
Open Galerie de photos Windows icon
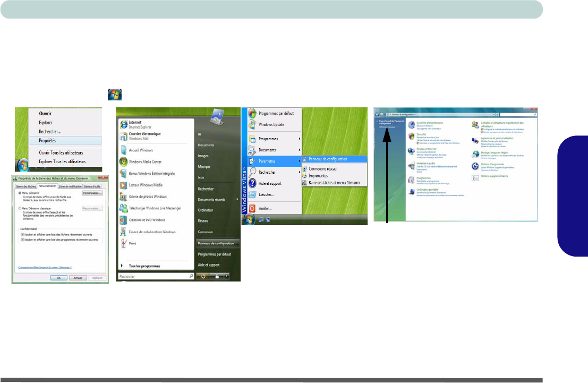(x=124, y=197)
